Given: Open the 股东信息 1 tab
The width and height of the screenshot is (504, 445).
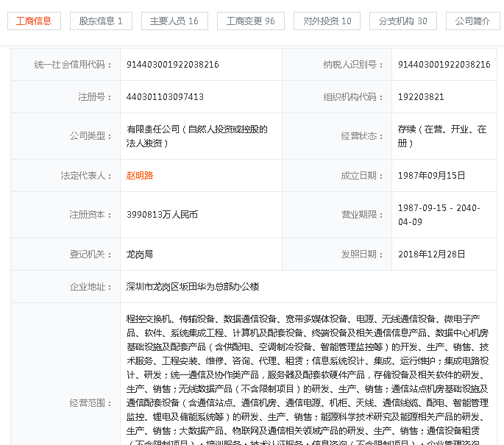Looking at the screenshot, I should click(x=101, y=21).
